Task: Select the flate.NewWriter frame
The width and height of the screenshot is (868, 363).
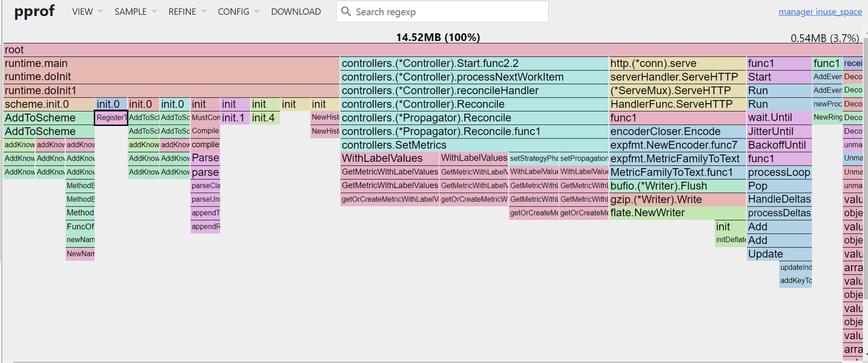Action: [677, 213]
